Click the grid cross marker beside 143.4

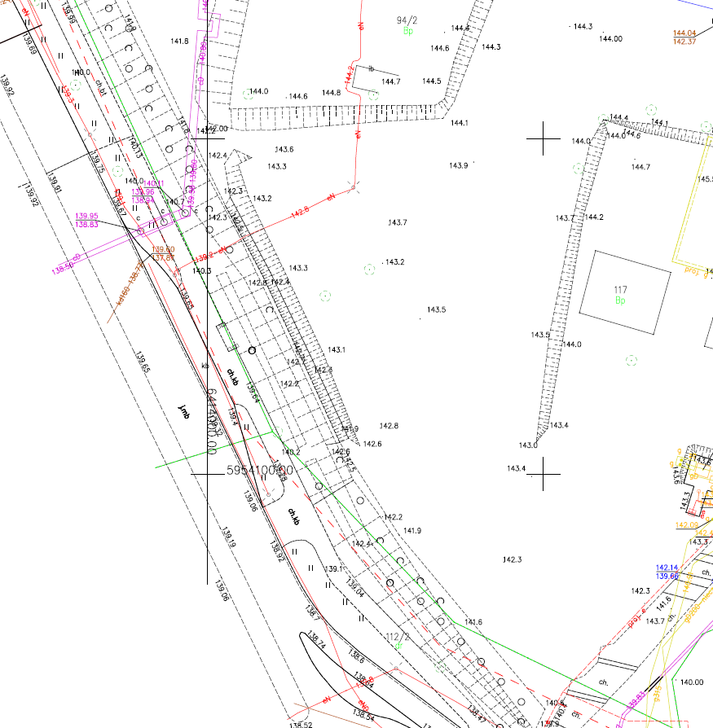tap(543, 474)
